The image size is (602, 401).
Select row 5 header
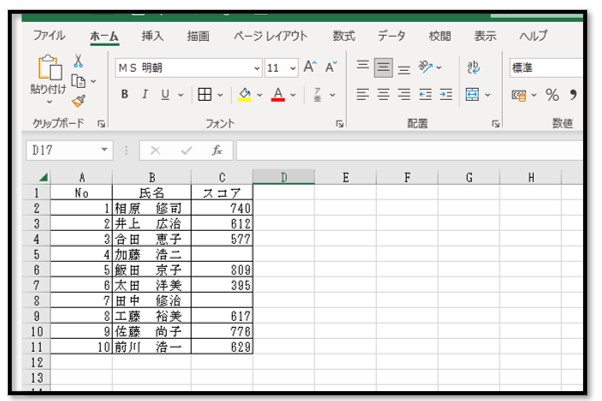pos(36,254)
